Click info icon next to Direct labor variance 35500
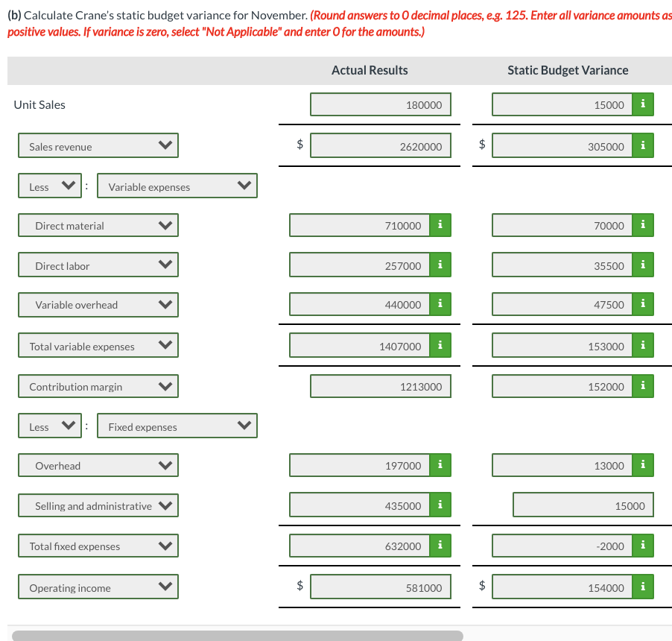The height and width of the screenshot is (641, 672). click(643, 265)
